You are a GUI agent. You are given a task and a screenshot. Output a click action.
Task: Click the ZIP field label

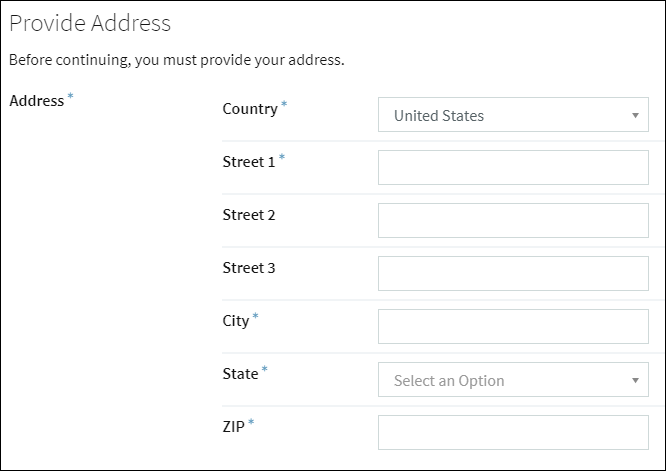tap(233, 427)
